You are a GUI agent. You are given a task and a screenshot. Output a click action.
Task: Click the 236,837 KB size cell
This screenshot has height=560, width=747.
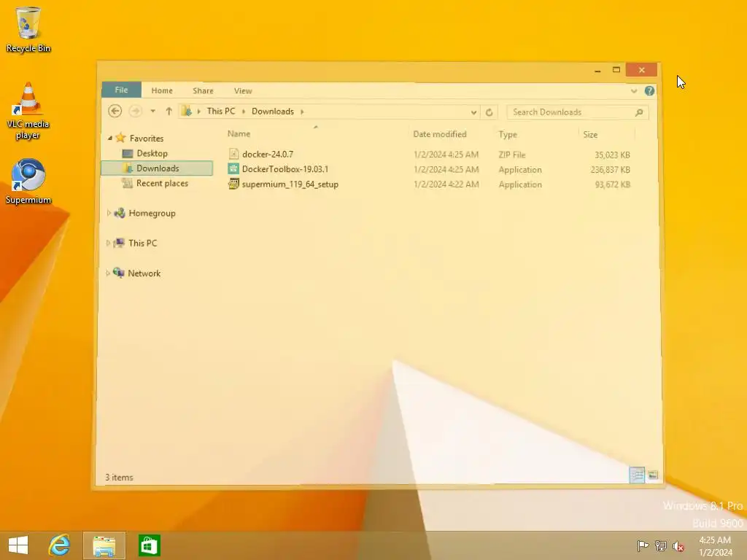611,169
